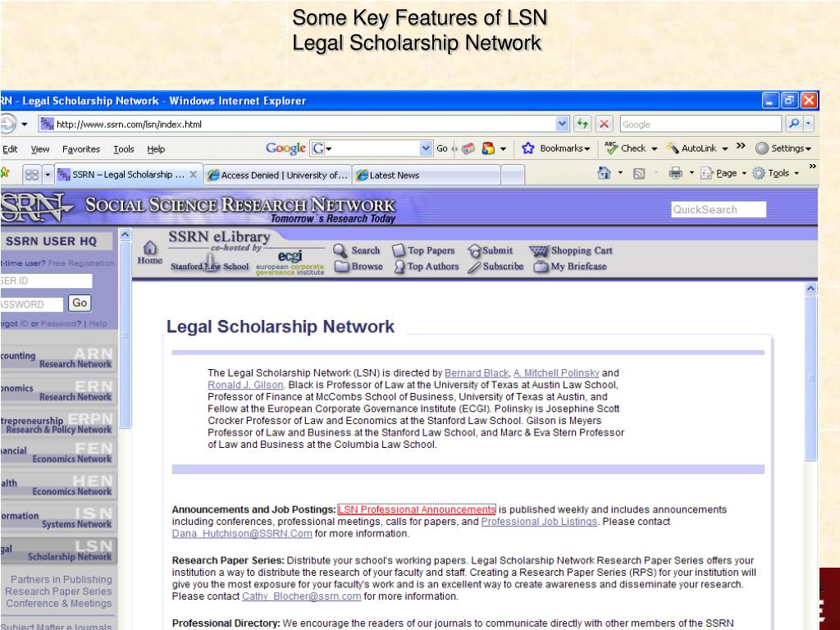Screen dimensions: 840x630
Task: Click the AutoLink icon
Action: (x=673, y=148)
